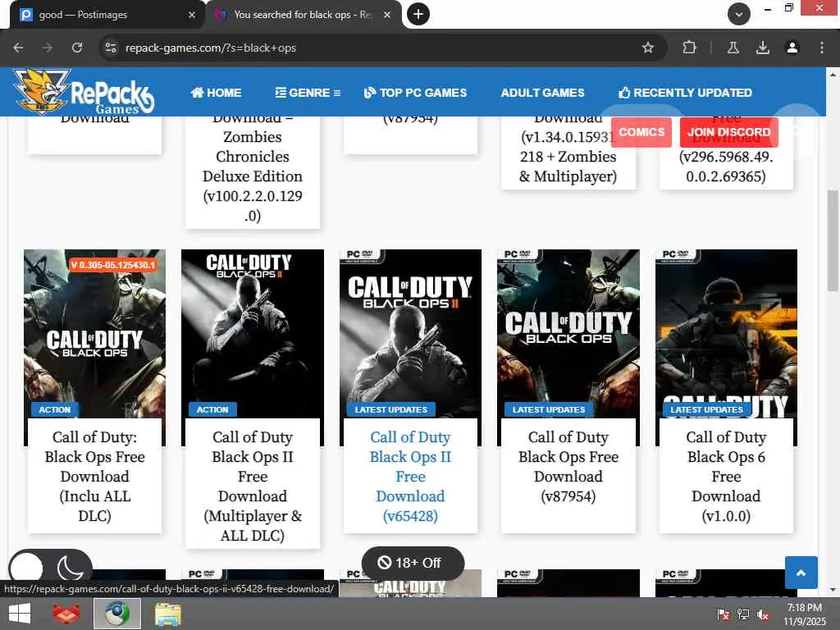This screenshot has width=840, height=630.
Task: Click the COMICS button
Action: tap(641, 132)
